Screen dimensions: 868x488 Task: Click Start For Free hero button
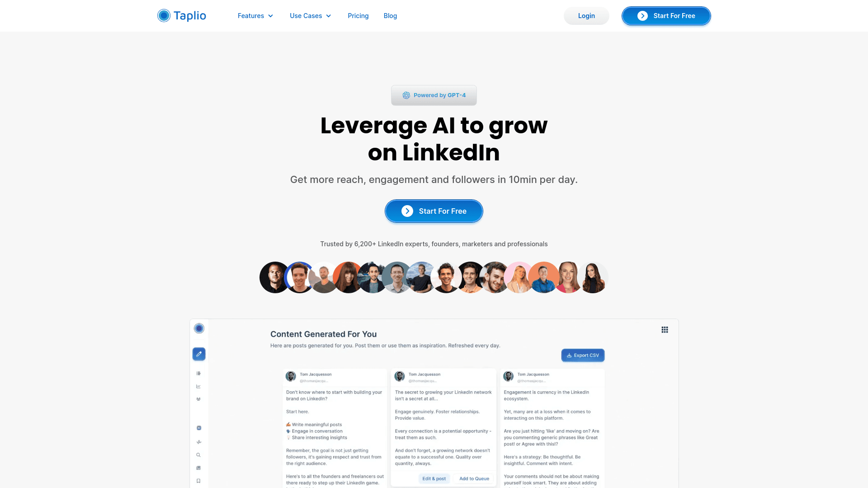[x=434, y=211]
